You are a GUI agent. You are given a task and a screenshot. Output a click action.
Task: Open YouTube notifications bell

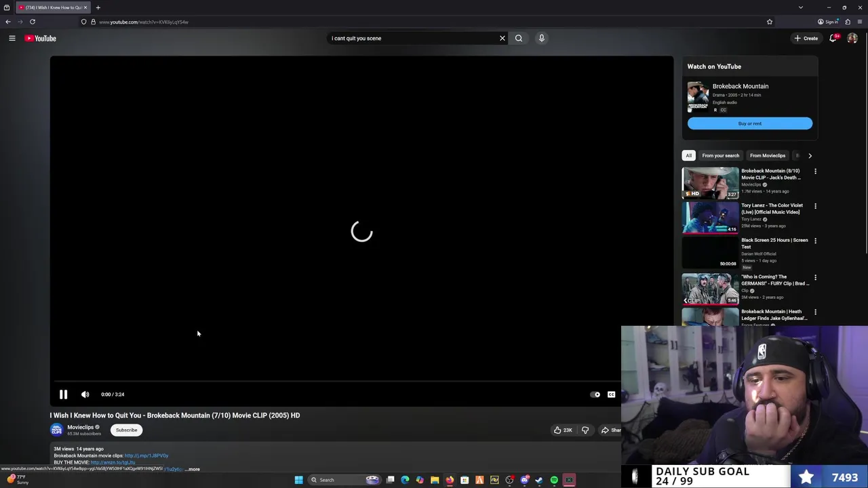point(833,39)
